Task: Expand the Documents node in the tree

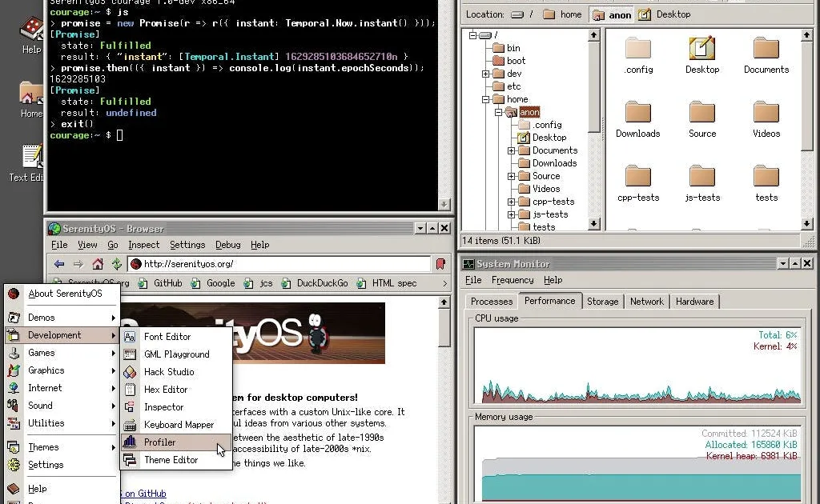Action: pos(511,150)
